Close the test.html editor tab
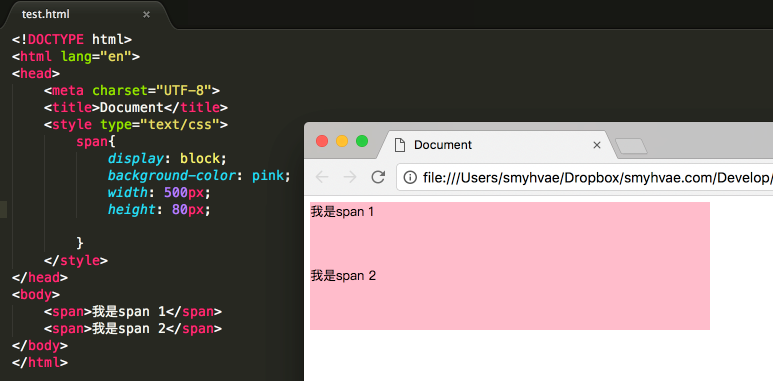The height and width of the screenshot is (381, 773). click(146, 14)
